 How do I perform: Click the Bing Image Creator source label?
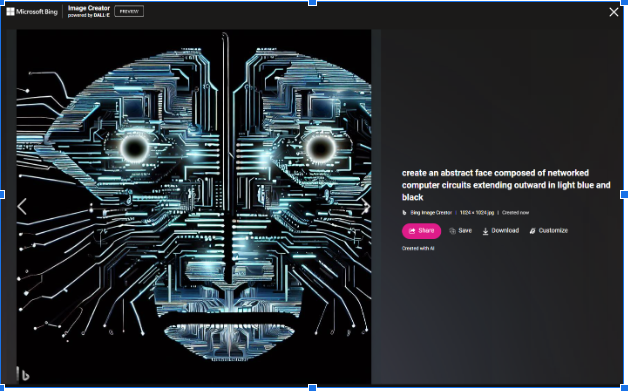(431, 213)
